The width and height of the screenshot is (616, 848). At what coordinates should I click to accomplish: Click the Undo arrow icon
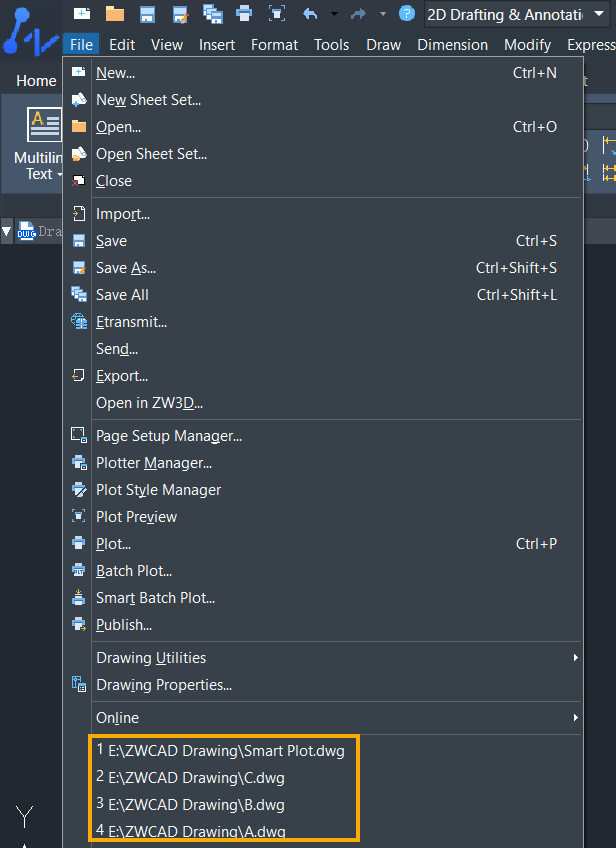pos(310,14)
